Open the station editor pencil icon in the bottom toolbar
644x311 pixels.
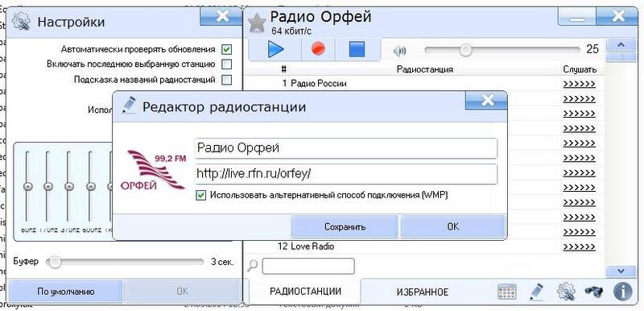(536, 292)
